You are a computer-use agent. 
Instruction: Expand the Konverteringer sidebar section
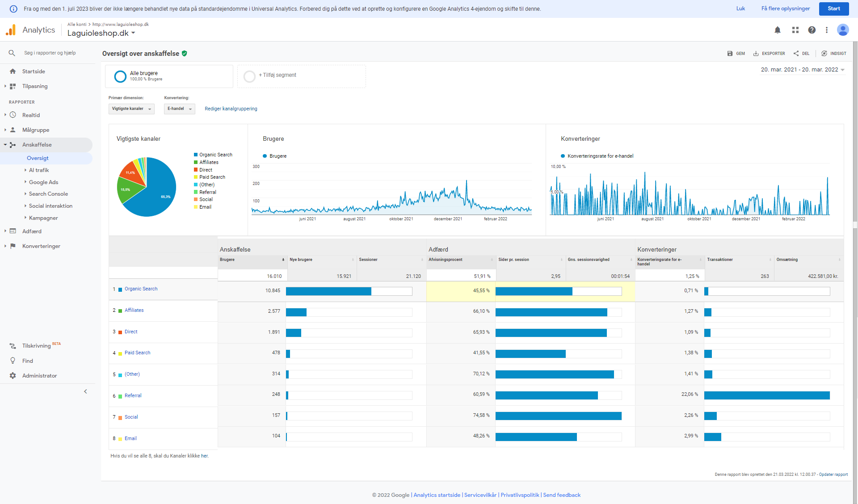pos(41,246)
